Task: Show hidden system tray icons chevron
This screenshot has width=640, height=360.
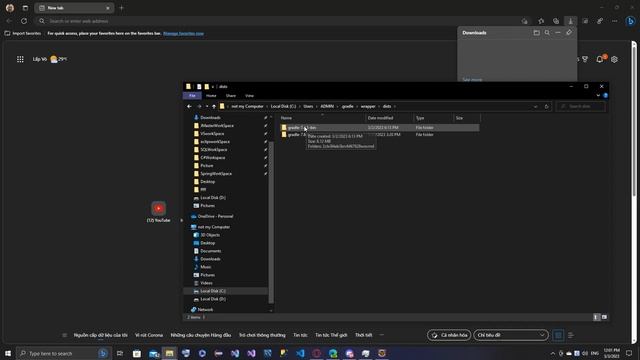Action: (x=553, y=353)
